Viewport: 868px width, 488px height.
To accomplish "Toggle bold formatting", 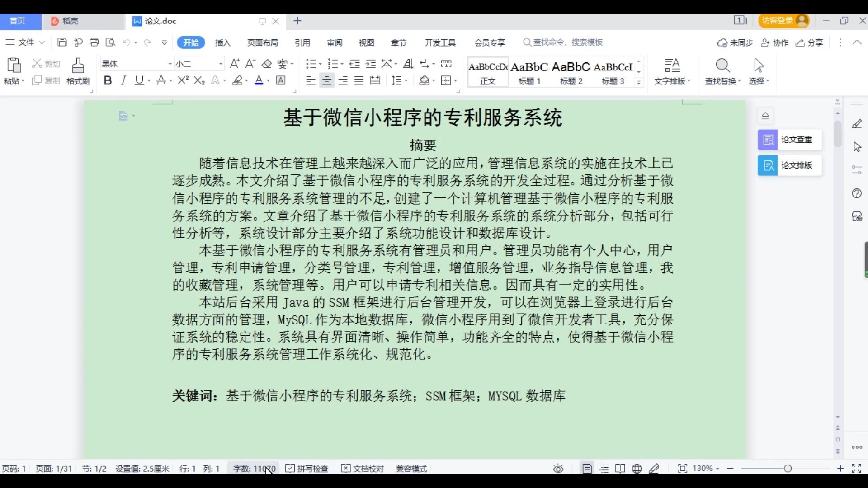I will (x=108, y=80).
